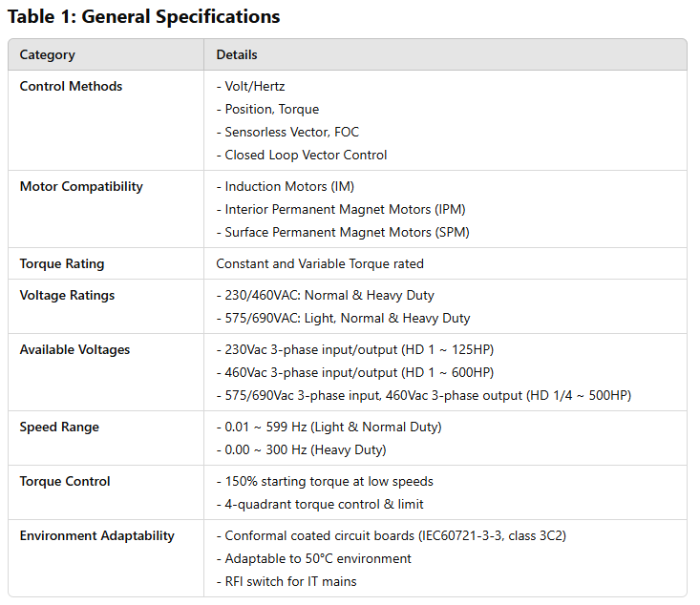
Task: Click the Category column header
Action: pyautogui.click(x=47, y=54)
